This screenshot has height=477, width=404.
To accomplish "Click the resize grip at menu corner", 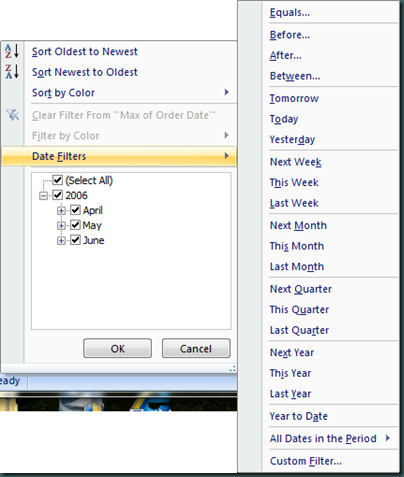I will pyautogui.click(x=232, y=368).
